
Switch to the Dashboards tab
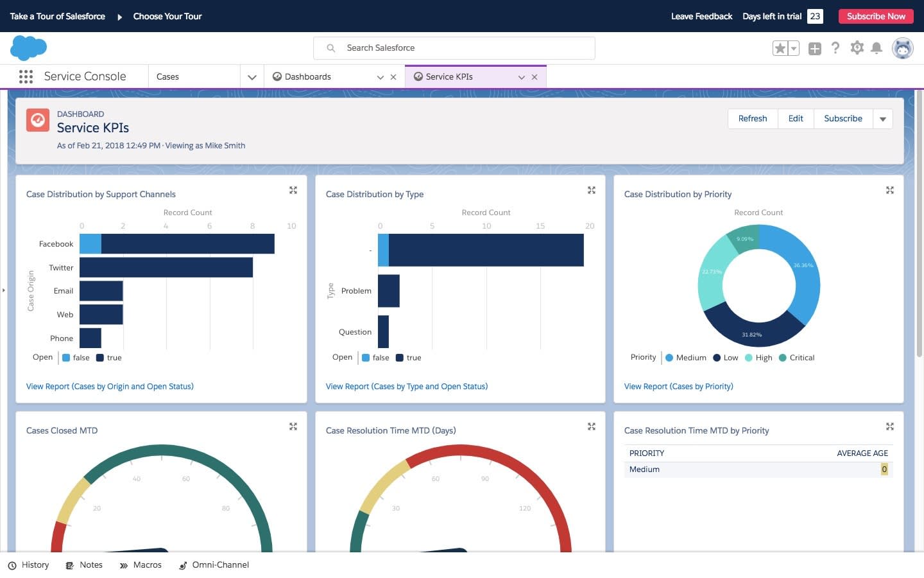point(308,76)
